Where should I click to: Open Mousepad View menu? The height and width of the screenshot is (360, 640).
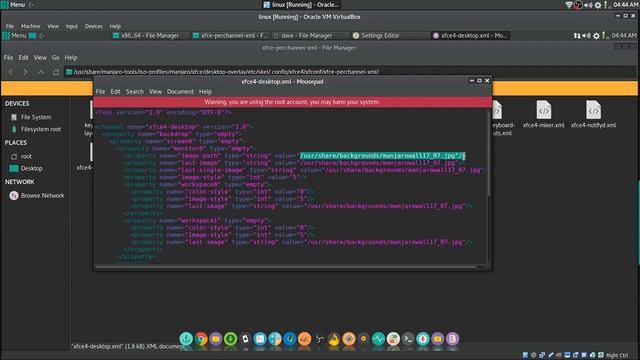pos(155,91)
